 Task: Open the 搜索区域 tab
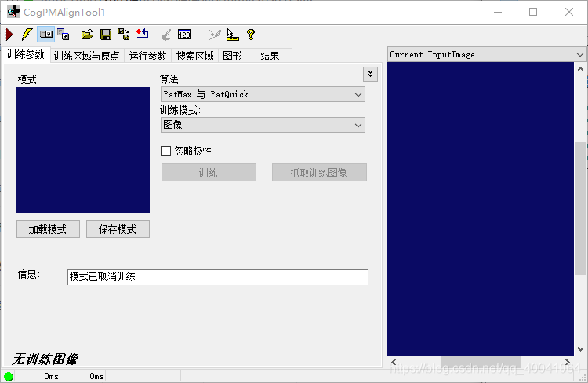195,56
